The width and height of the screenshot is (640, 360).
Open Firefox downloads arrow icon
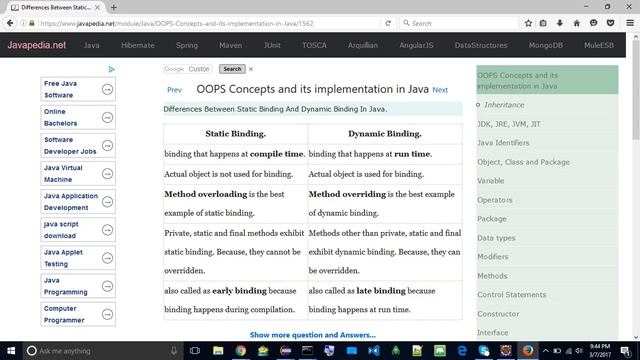coord(560,23)
